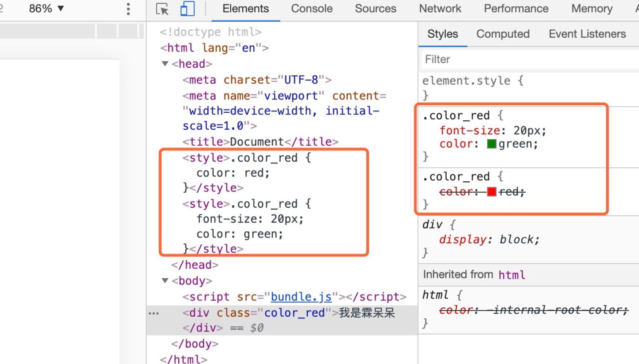Open the Event Listeners pane
Image resolution: width=639 pixels, height=364 pixels.
pyautogui.click(x=587, y=34)
